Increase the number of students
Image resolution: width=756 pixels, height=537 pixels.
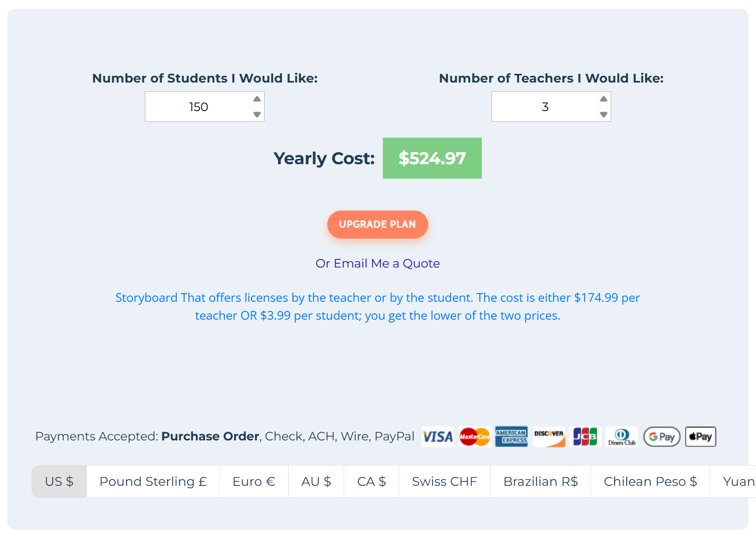tap(257, 99)
